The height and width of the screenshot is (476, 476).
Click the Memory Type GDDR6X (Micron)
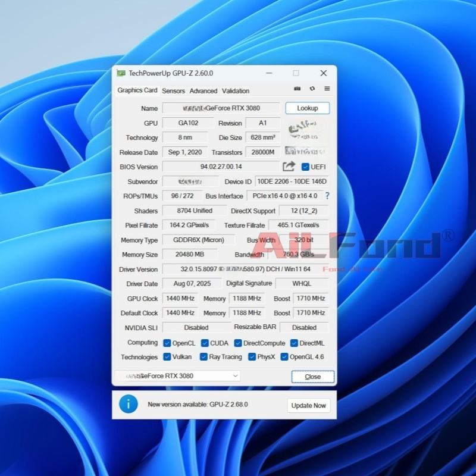coord(199,240)
